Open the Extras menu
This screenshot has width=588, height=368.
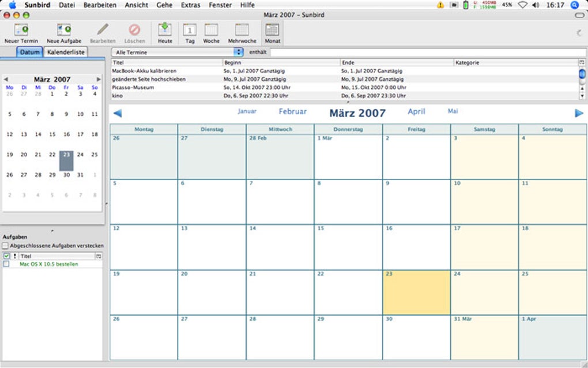[190, 5]
